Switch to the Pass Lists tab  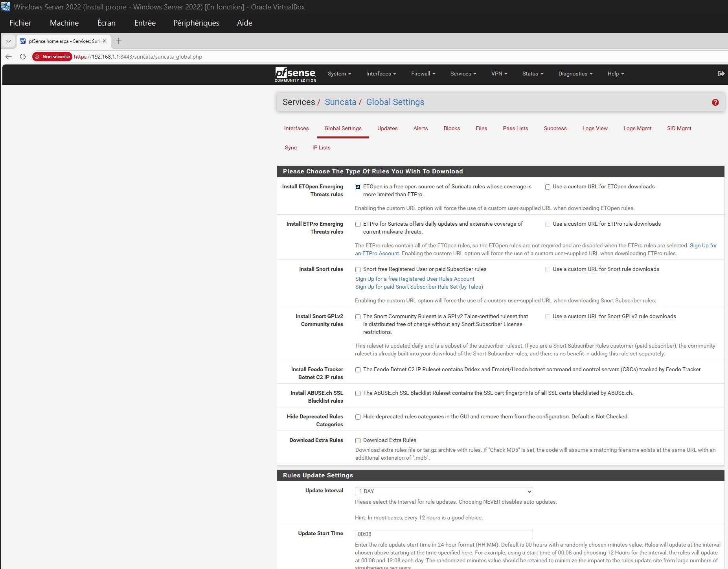point(515,128)
